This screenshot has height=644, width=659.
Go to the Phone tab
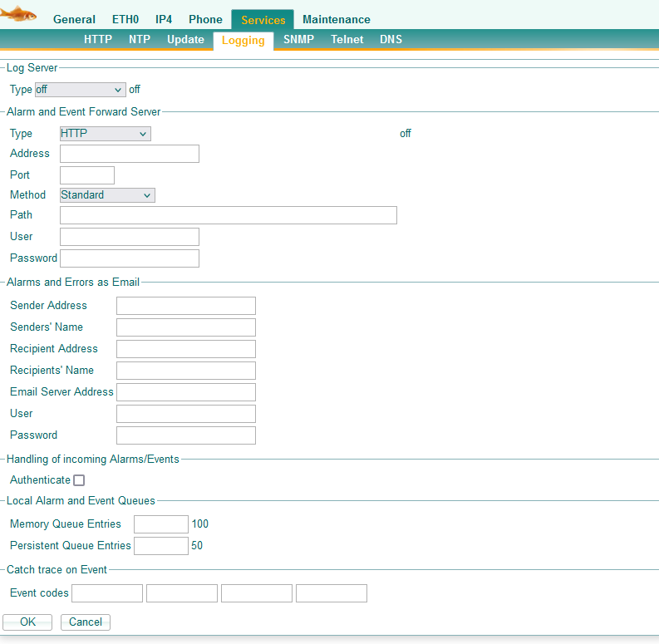click(x=205, y=20)
